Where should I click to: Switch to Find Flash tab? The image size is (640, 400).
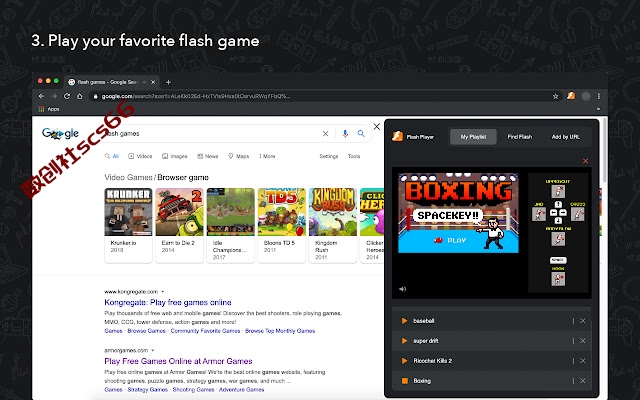coord(520,137)
